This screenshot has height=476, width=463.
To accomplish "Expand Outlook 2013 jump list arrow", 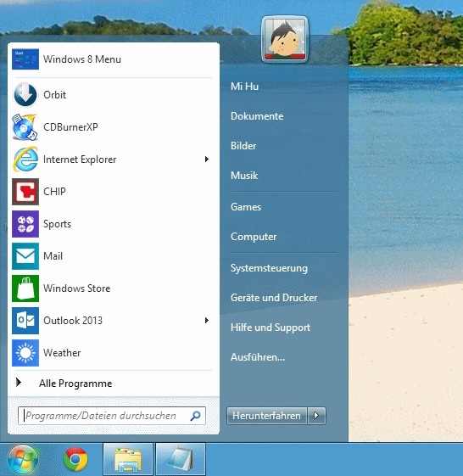I will (207, 321).
